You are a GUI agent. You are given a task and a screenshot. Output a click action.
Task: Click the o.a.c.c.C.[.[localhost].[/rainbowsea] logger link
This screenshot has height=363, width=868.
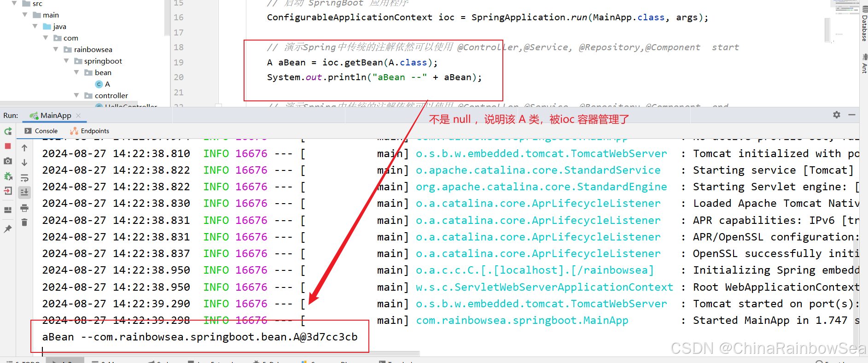coord(535,270)
